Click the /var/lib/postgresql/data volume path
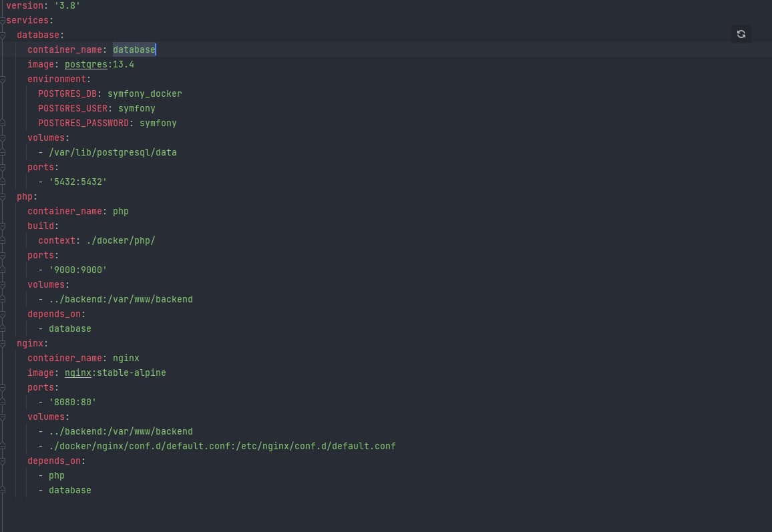This screenshot has width=772, height=532. pyautogui.click(x=113, y=153)
